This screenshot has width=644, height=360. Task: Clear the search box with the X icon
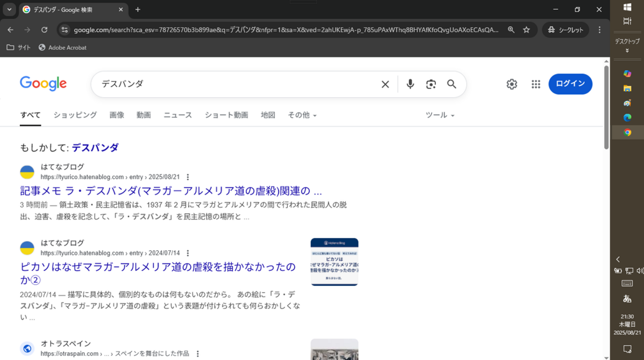tap(385, 84)
